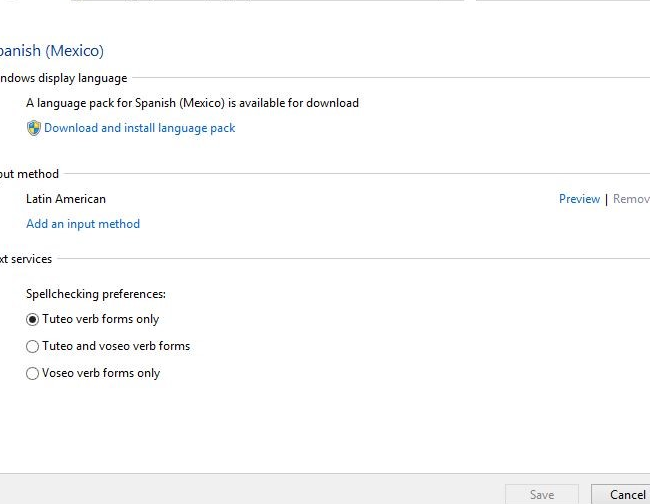This screenshot has width=650, height=504.
Task: Click the Spellchecking preferences label
Action: (96, 294)
